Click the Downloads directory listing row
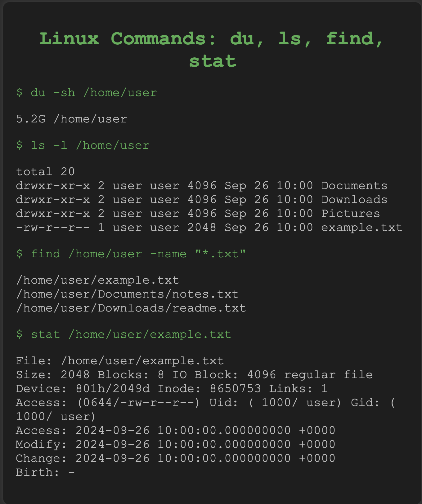 202,200
